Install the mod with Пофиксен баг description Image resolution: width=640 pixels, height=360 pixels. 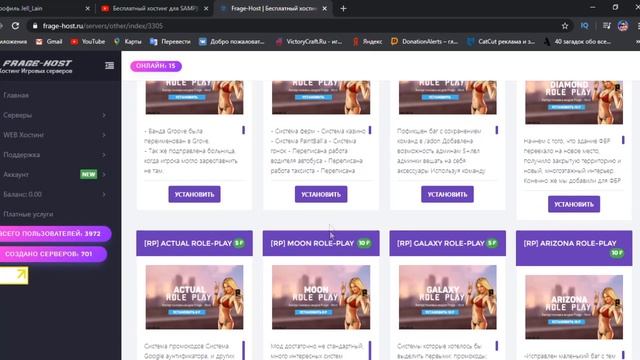(x=447, y=194)
